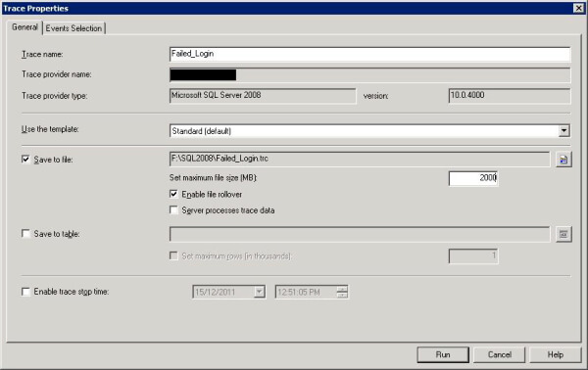
Task: Open the stop date 15/12/2011 dropdown
Action: click(259, 292)
